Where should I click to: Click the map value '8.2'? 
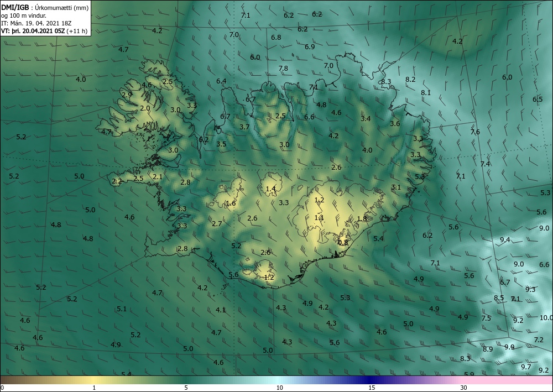[410, 79]
